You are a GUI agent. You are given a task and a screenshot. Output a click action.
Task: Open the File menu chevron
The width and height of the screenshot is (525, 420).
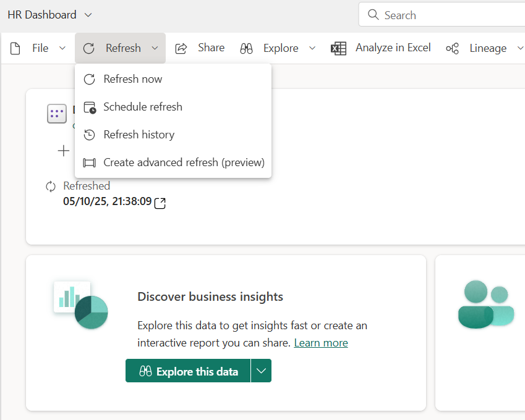pyautogui.click(x=62, y=48)
